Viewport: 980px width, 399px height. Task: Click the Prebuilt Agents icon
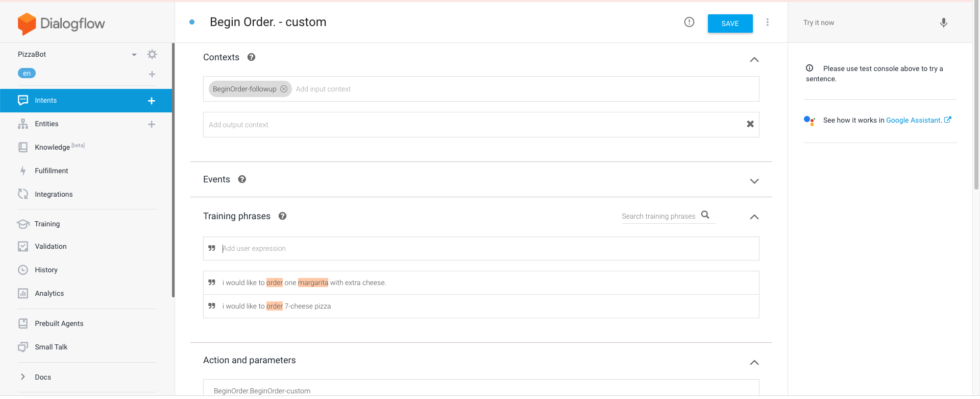(23, 323)
